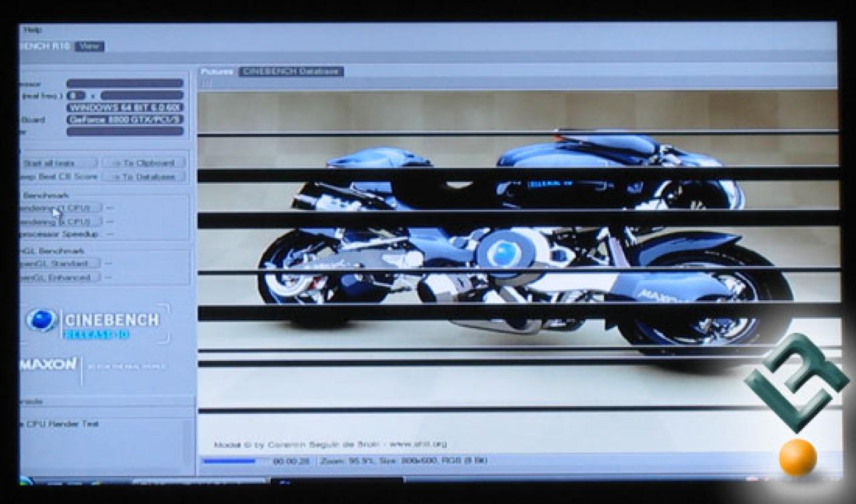Open the View menu tab
This screenshot has width=856, height=504.
(89, 46)
